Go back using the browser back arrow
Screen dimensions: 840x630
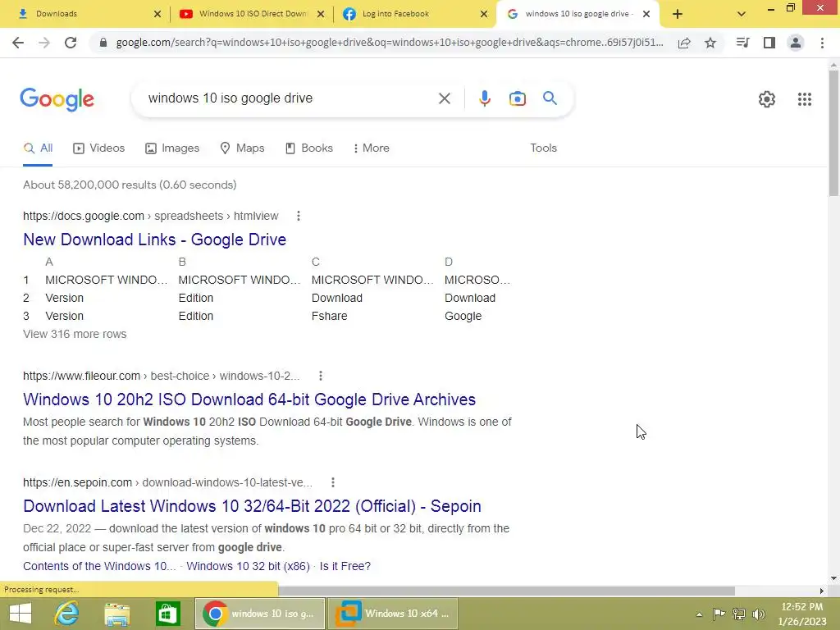pos(18,43)
